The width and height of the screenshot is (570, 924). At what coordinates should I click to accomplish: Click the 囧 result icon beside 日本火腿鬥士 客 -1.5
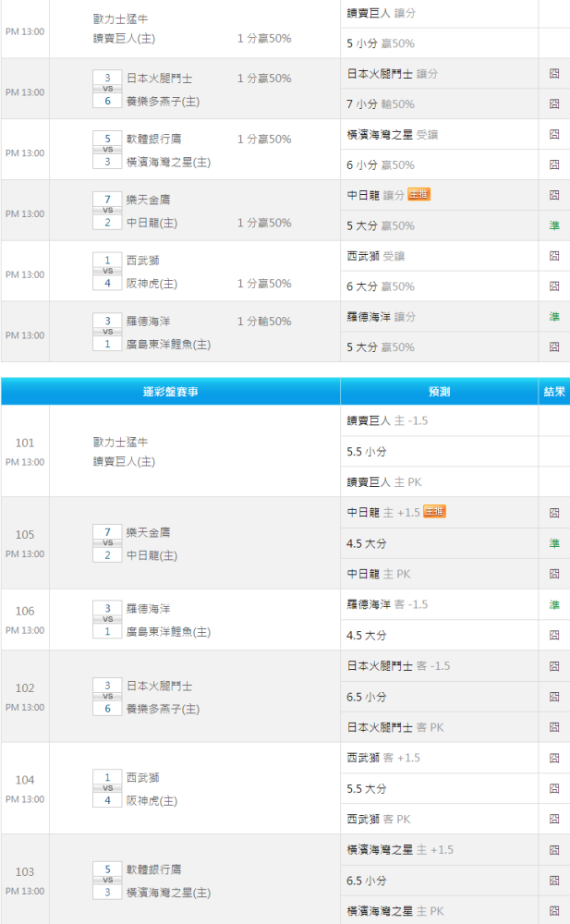point(554,666)
